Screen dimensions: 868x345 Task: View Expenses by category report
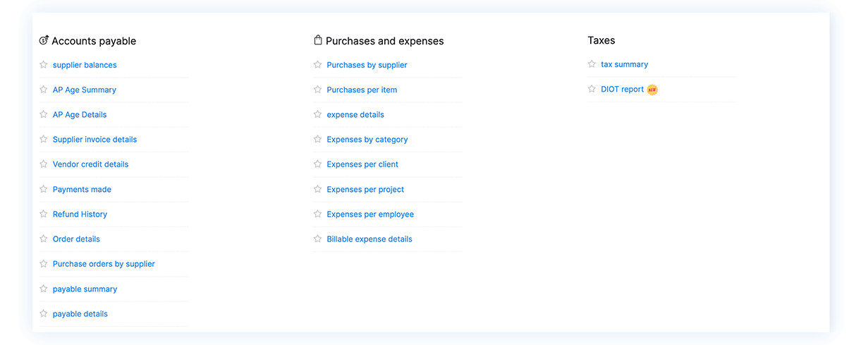tap(367, 140)
